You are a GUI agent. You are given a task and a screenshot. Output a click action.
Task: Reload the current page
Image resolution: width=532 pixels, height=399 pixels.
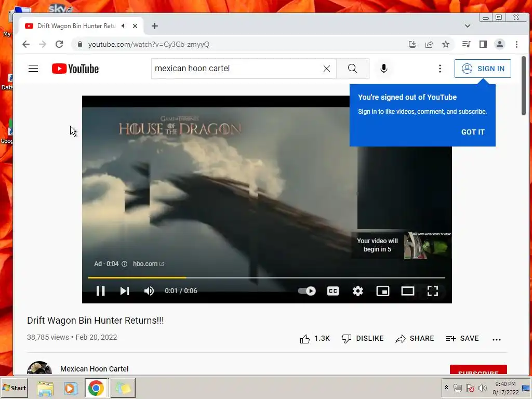pos(59,44)
